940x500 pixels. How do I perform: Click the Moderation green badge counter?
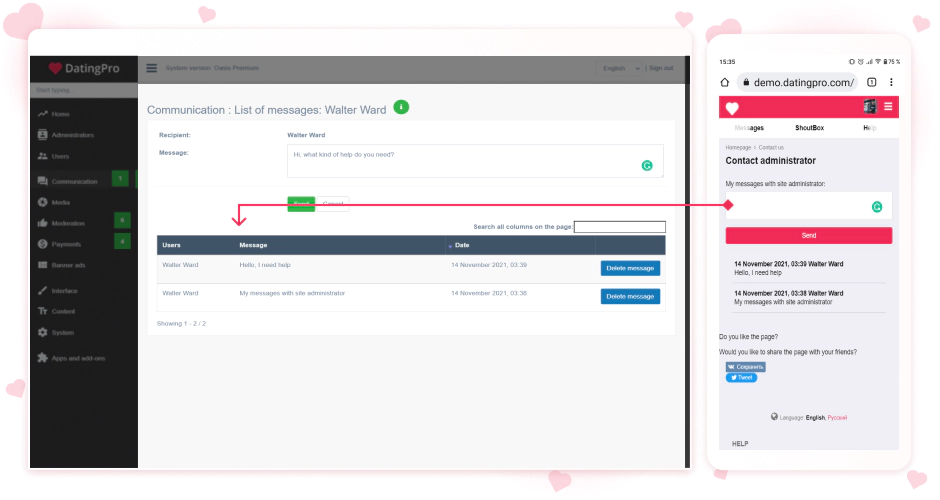(x=122, y=221)
